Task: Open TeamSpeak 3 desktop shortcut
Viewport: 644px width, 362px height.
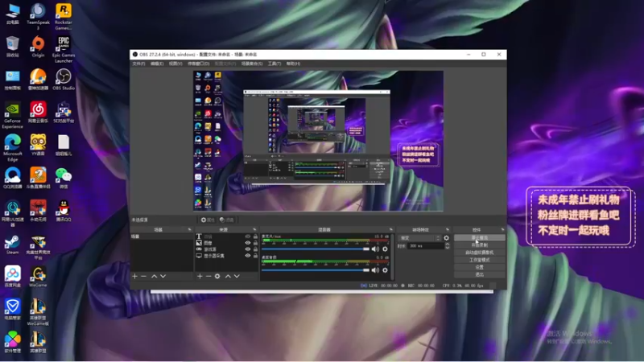Action: click(x=38, y=16)
